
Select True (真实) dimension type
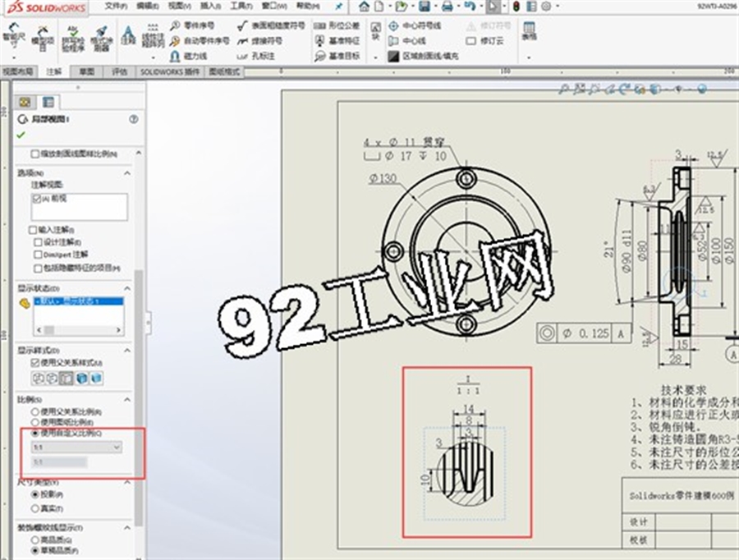34,508
